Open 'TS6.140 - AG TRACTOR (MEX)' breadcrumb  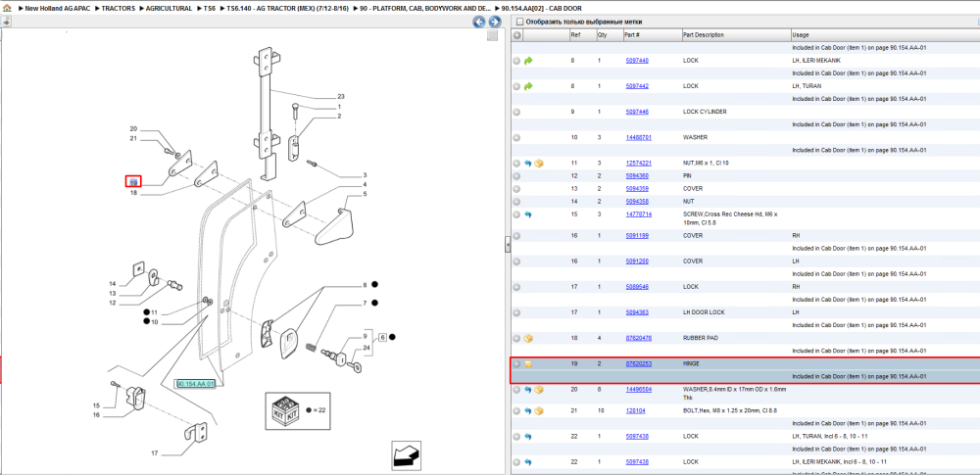(x=285, y=9)
